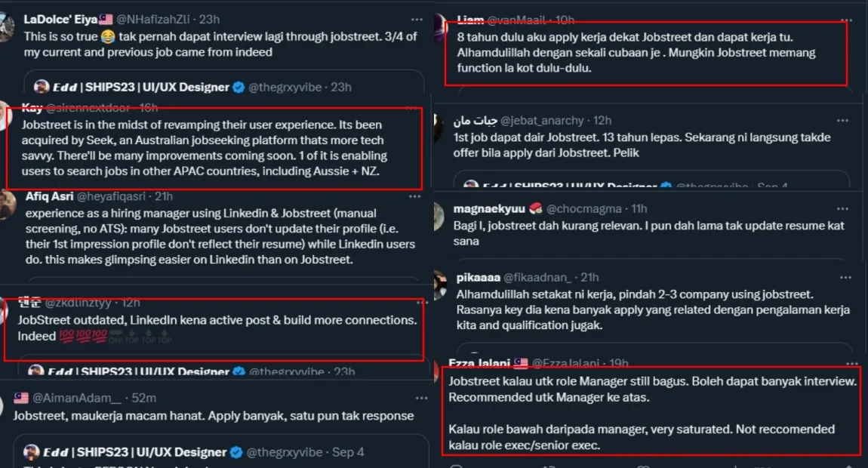Screen dimensions: 868x468
Task: Click the Malaysia flag beside @AimanAdam__
Action: coord(21,398)
